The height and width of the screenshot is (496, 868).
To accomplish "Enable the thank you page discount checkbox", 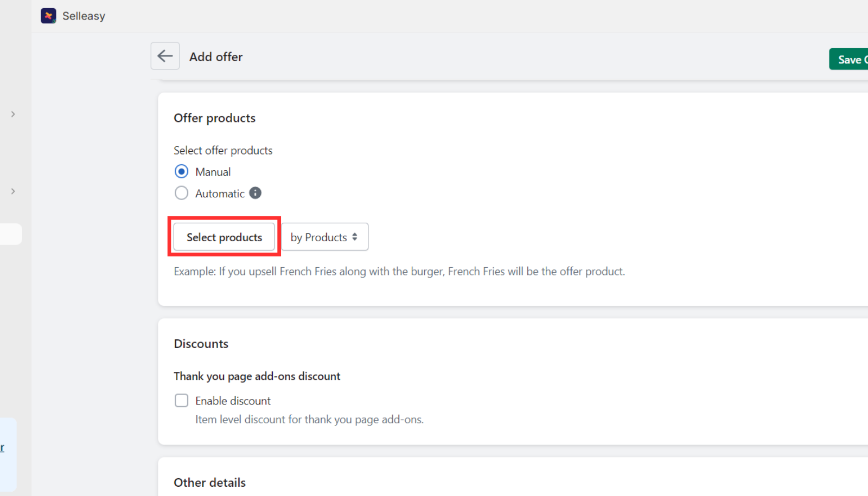I will point(181,400).
